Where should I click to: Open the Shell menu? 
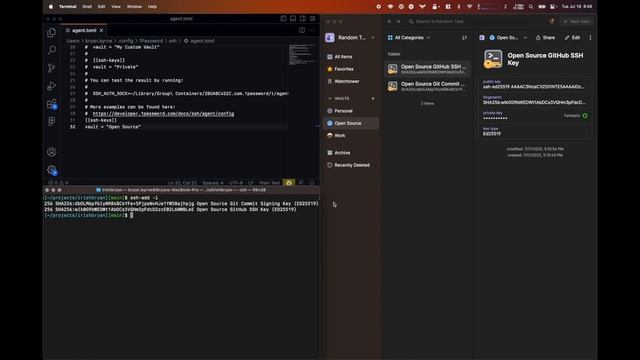[87, 7]
